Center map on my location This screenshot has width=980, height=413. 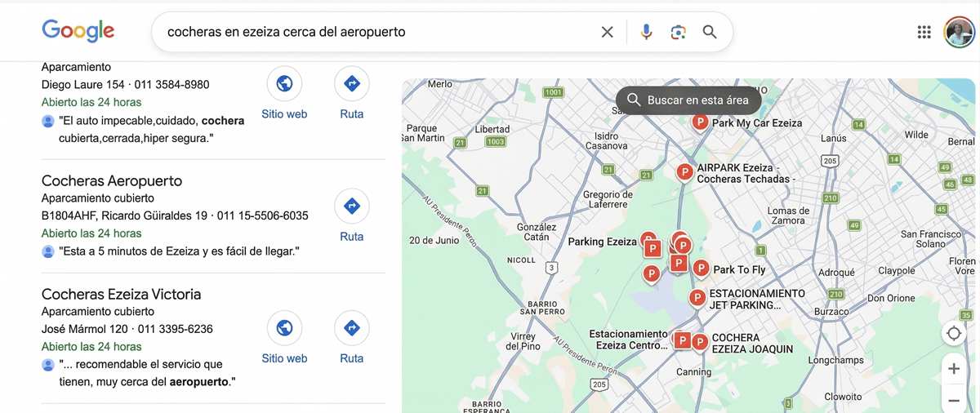click(x=954, y=334)
